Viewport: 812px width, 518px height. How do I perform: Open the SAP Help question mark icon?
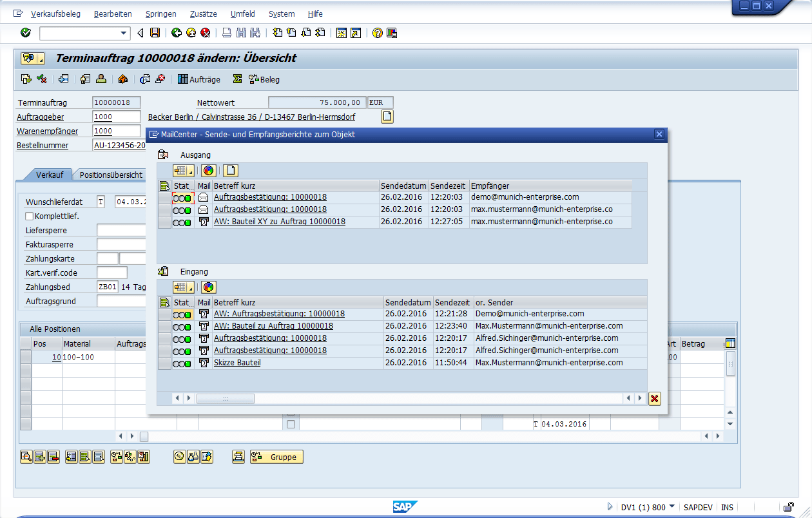(x=378, y=33)
